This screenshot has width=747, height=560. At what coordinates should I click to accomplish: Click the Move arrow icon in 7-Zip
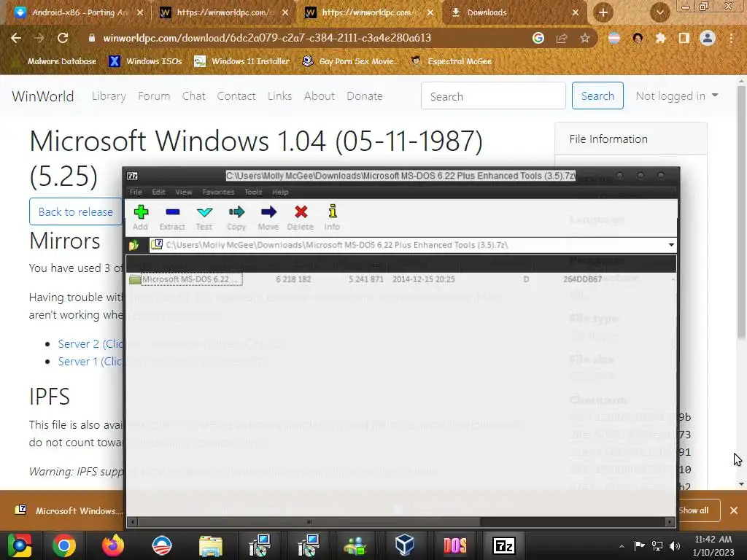coord(268,217)
